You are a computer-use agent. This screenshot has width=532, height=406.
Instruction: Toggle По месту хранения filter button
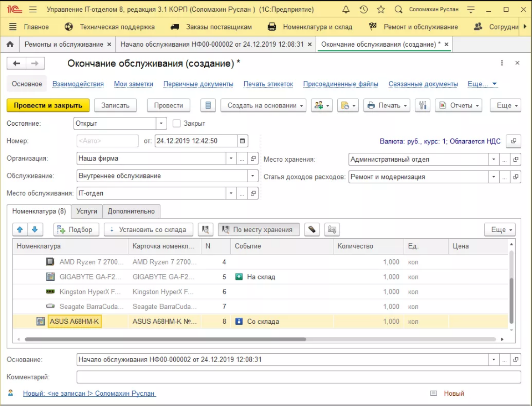click(258, 229)
